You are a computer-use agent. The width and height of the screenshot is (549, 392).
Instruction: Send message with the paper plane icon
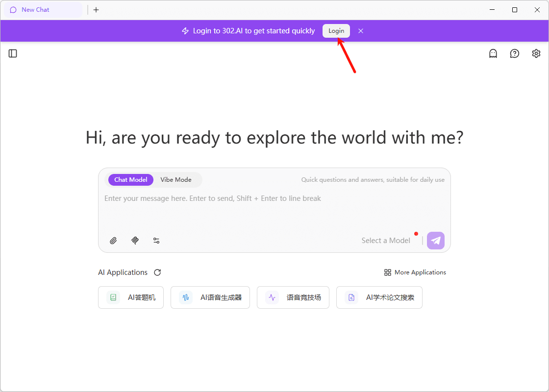coord(435,241)
